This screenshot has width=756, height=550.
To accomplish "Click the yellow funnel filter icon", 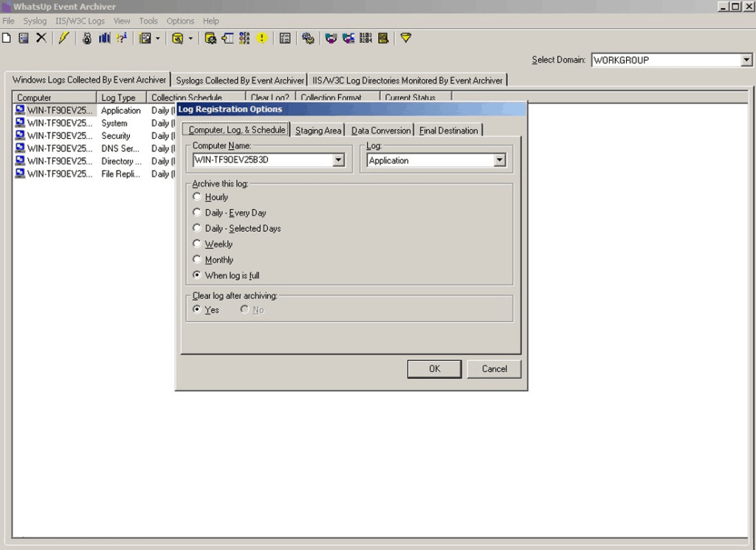I will (405, 38).
